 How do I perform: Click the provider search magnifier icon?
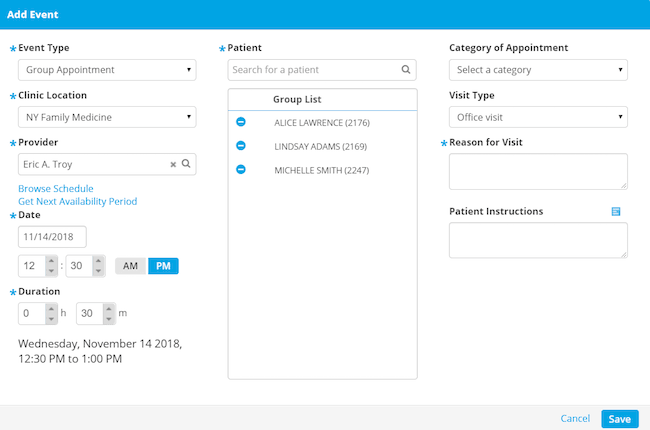tap(186, 164)
